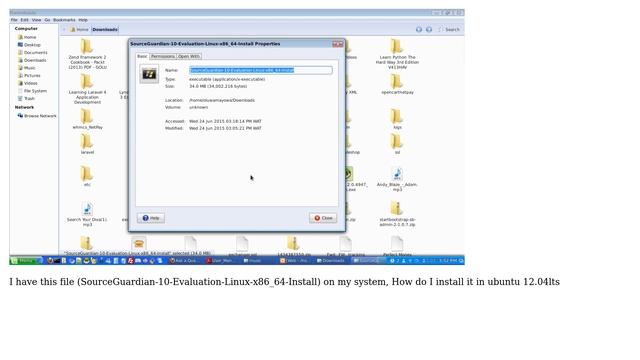Screen dimensions: 640x360
Task: Open the View menu
Action: (x=36, y=20)
